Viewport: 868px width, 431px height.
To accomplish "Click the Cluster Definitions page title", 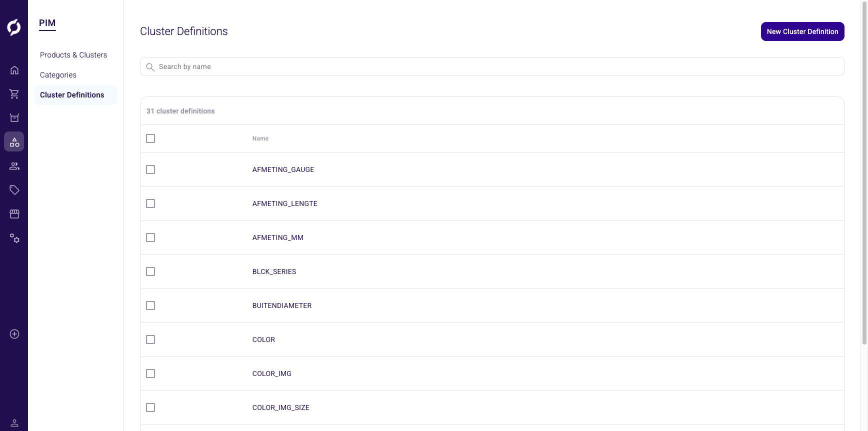I will coord(184,31).
